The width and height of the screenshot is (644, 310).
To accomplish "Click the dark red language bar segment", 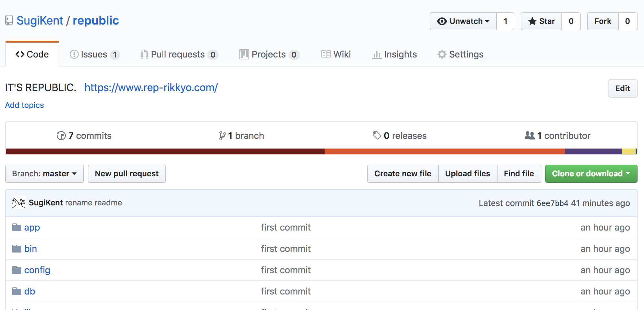I will coord(165,151).
